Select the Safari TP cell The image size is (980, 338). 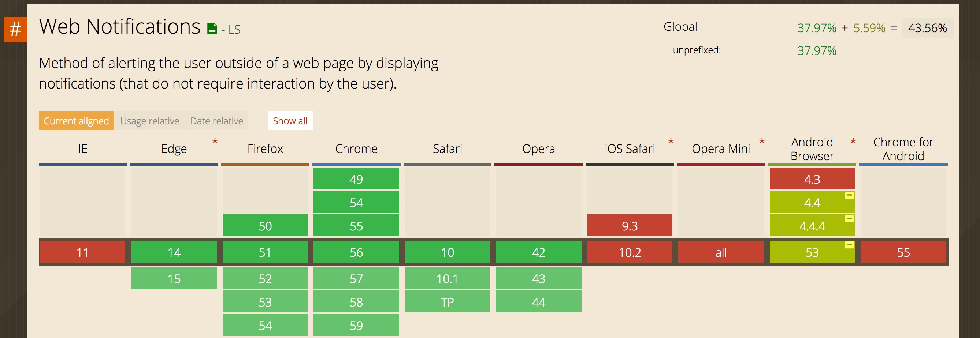pos(448,302)
